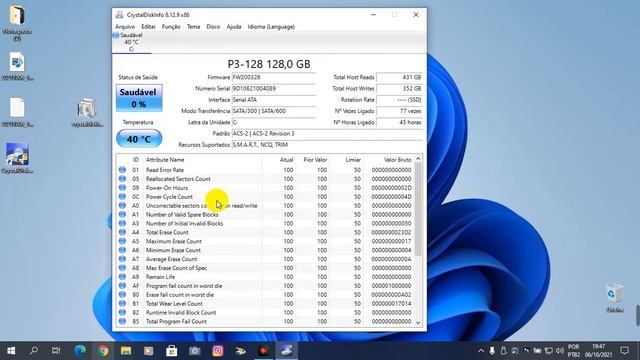The image size is (640, 360).
Task: Open the Disco menu
Action: click(x=213, y=27)
